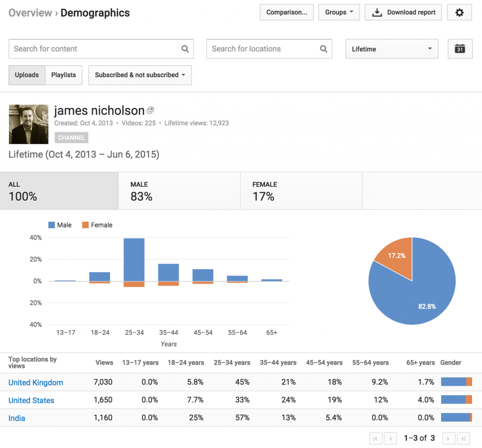Focus the Search for content field

pyautogui.click(x=94, y=49)
